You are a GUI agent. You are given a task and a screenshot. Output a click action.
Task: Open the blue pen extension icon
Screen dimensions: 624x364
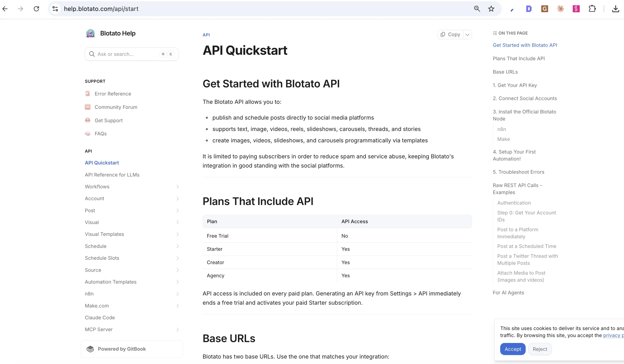point(512,10)
